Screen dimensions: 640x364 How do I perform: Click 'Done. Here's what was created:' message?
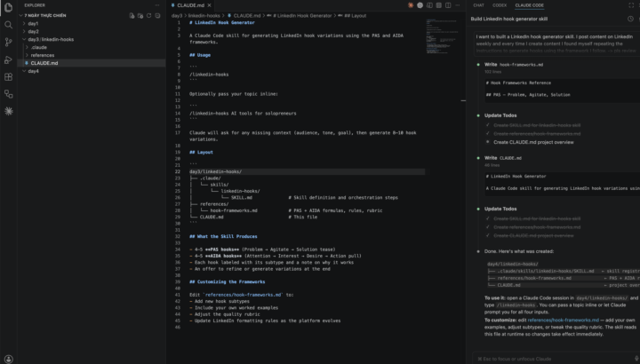519,251
